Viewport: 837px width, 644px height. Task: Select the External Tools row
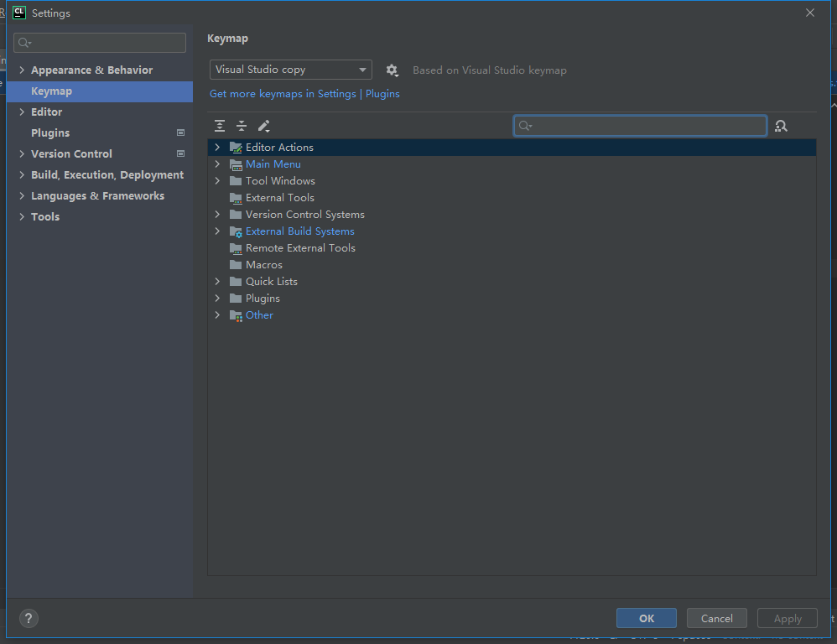click(x=512, y=198)
